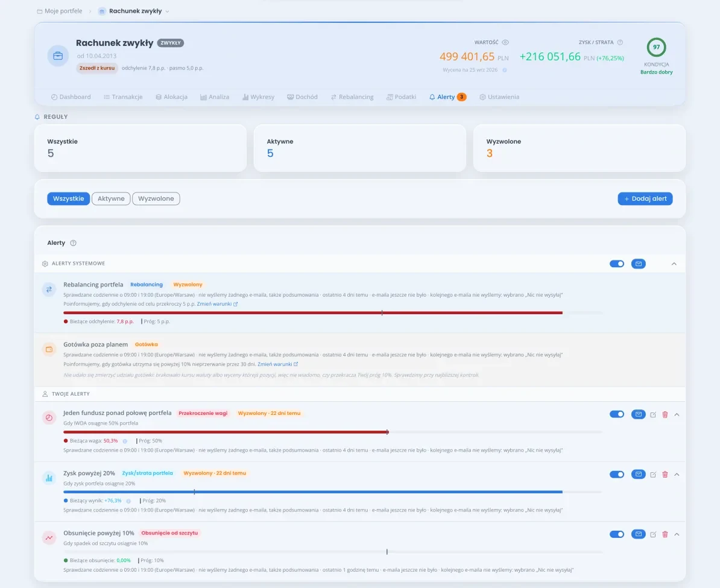720x588 pixels.
Task: Edit the Zysk powyżej 20% alert
Action: (653, 475)
